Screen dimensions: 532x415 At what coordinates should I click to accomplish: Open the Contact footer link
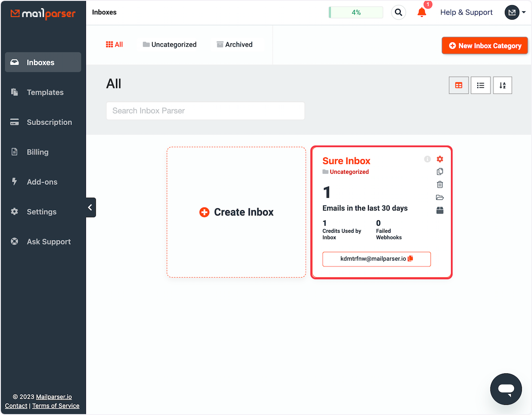pos(16,406)
